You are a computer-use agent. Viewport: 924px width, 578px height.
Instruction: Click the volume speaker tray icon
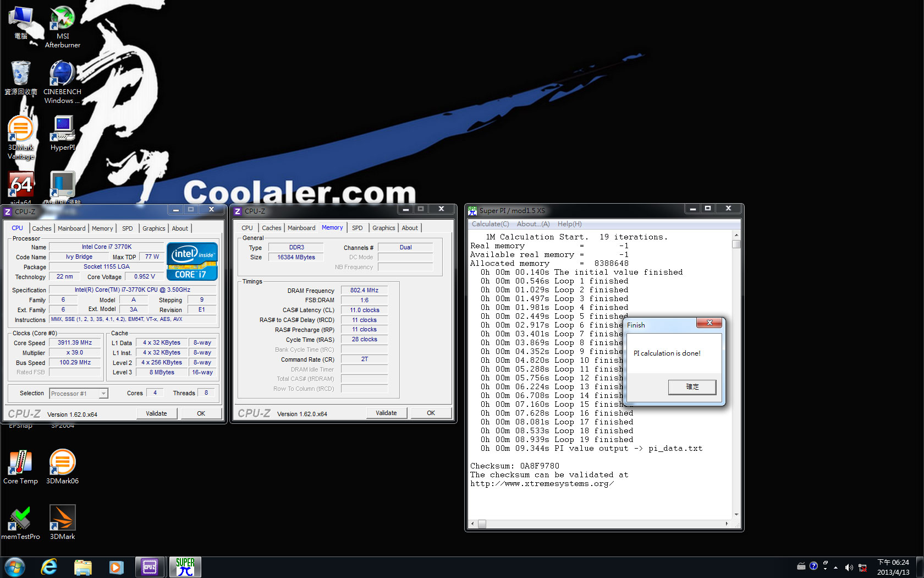point(849,568)
